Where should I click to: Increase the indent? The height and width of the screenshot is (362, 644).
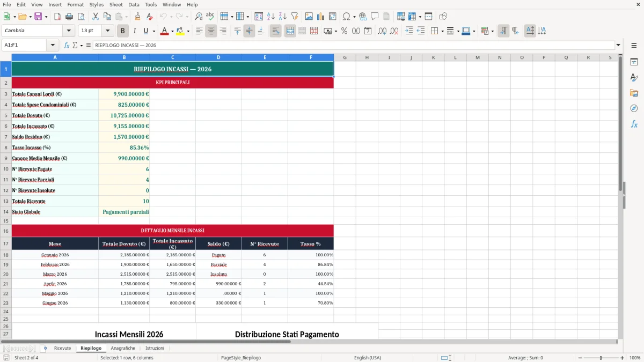[409, 31]
